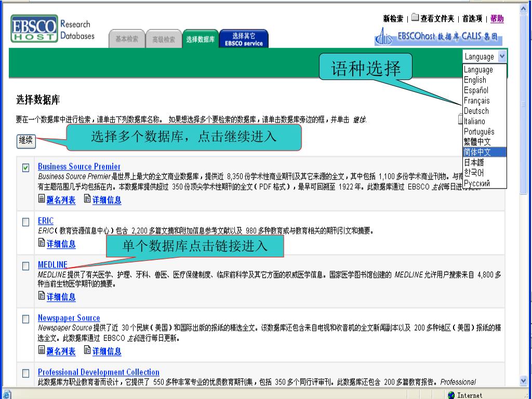
Task: Open the ERIC database link
Action: 46,221
